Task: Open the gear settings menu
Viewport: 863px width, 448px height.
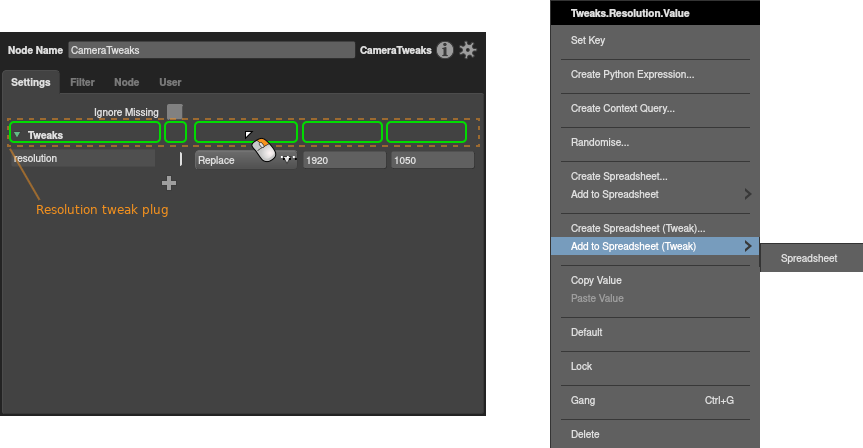Action: (468, 50)
